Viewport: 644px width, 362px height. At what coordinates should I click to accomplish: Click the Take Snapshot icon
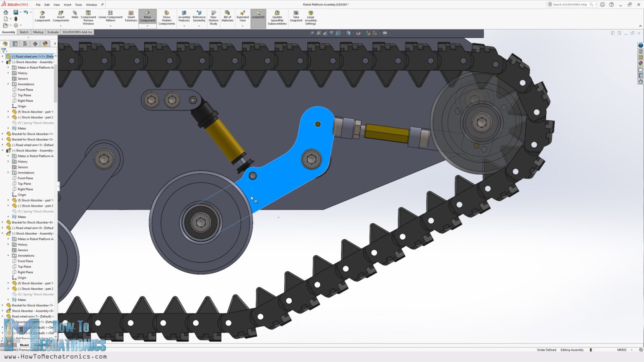(296, 17)
